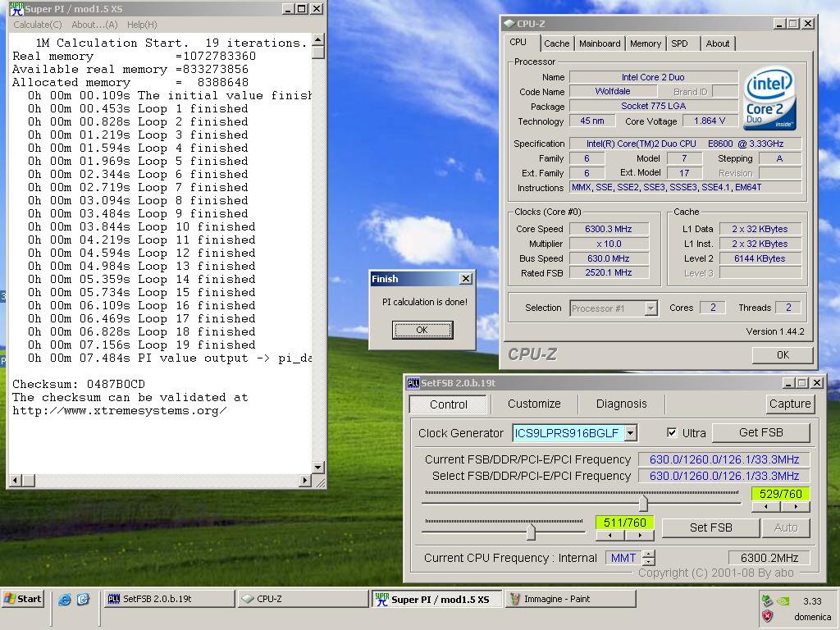Close the CPU-Z window
This screenshot has width=840, height=630.
[807, 24]
